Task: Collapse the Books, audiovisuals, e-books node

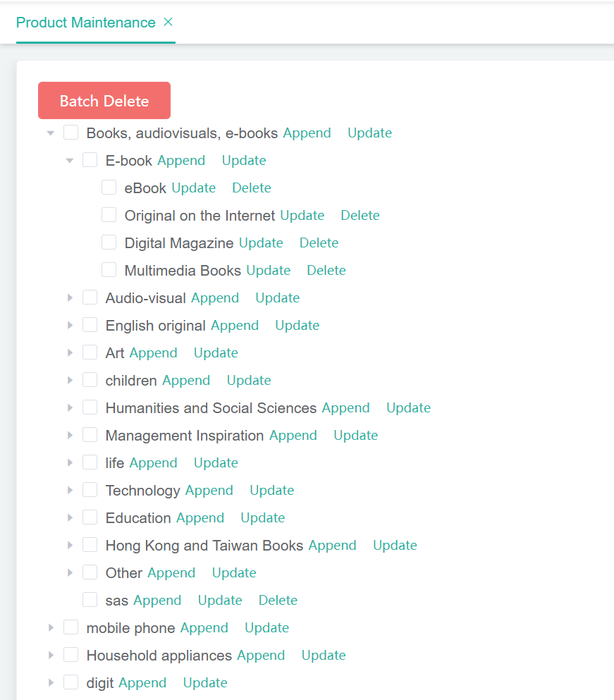Action: (x=51, y=133)
